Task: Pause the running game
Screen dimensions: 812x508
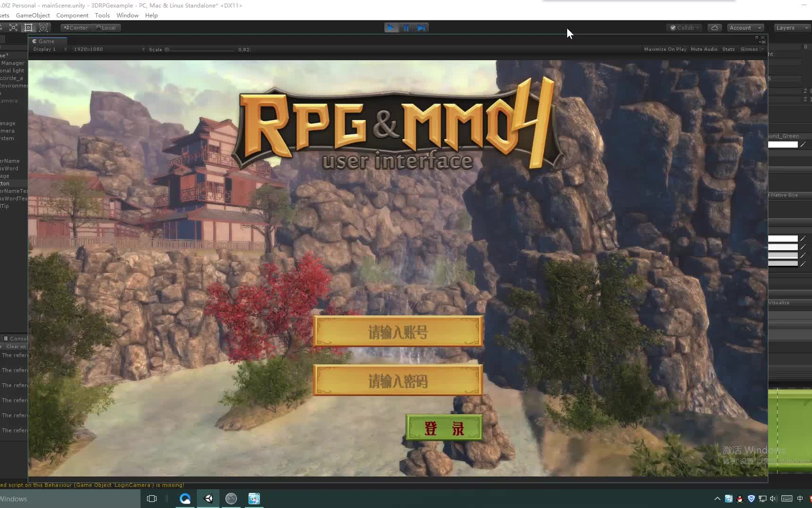Action: 406,28
